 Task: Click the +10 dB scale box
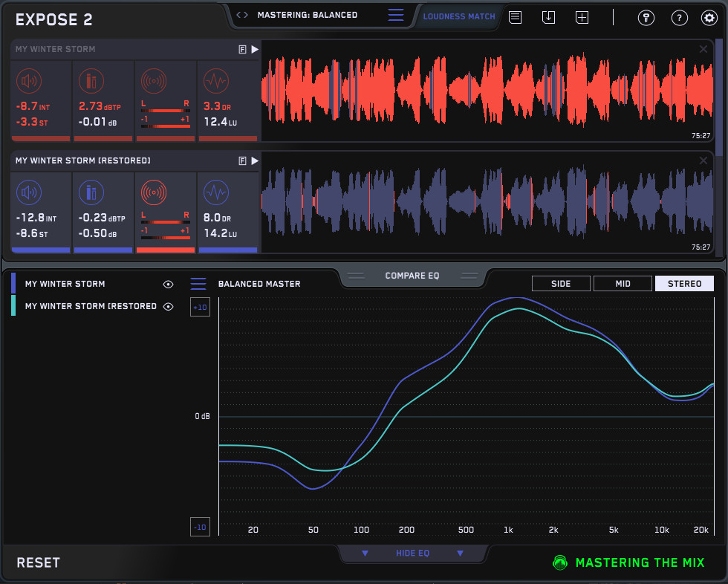click(200, 307)
